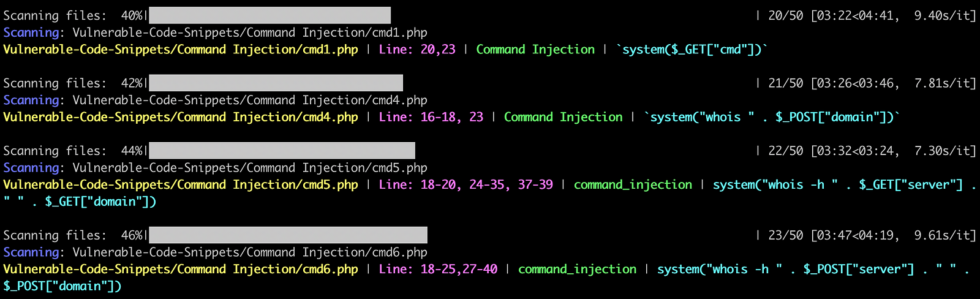Screen dimensions: 980x299
Task: Click the 46% scanning progress bar
Action: [x=288, y=235]
